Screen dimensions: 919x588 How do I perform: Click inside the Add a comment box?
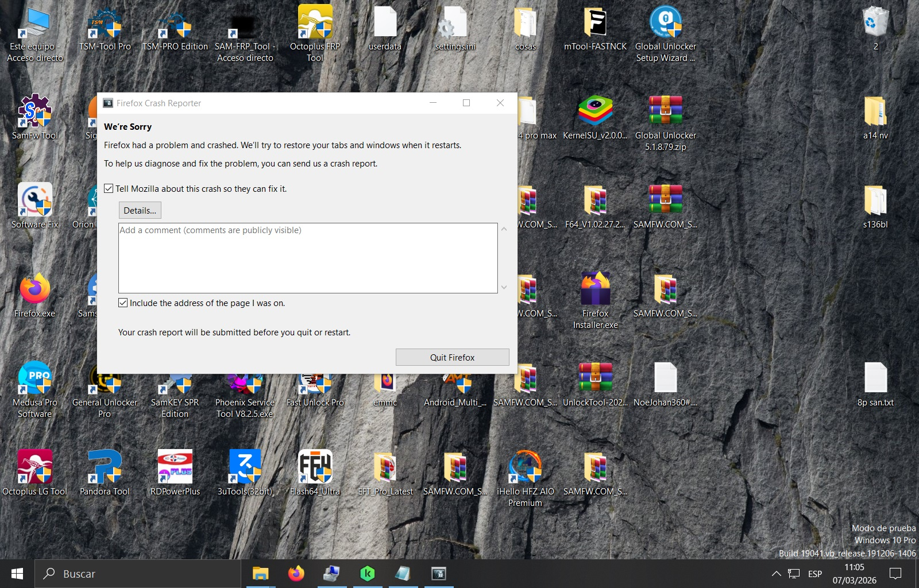coord(308,258)
